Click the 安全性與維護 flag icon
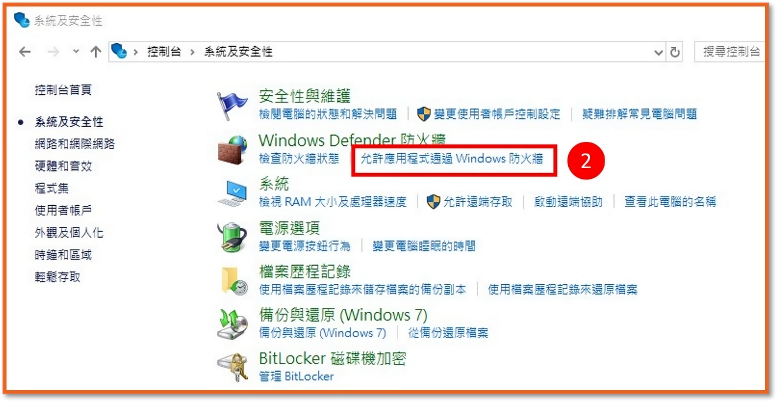The width and height of the screenshot is (777, 402). click(x=232, y=105)
